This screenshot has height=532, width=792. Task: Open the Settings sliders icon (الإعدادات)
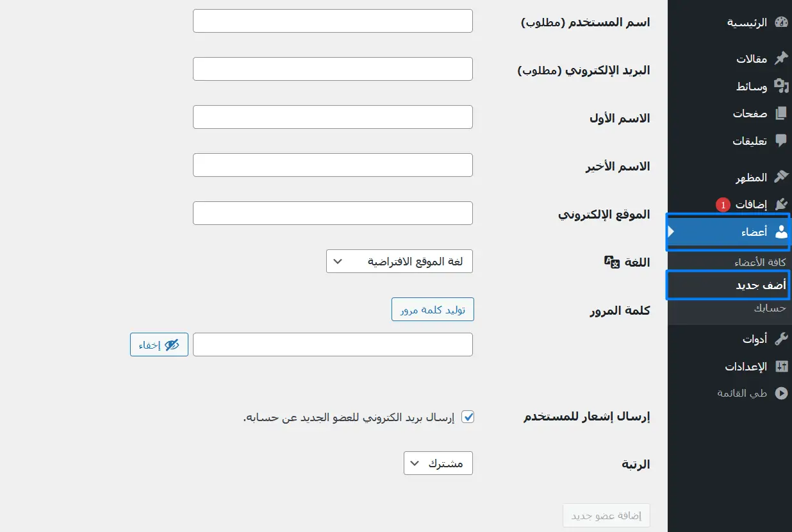coord(780,367)
